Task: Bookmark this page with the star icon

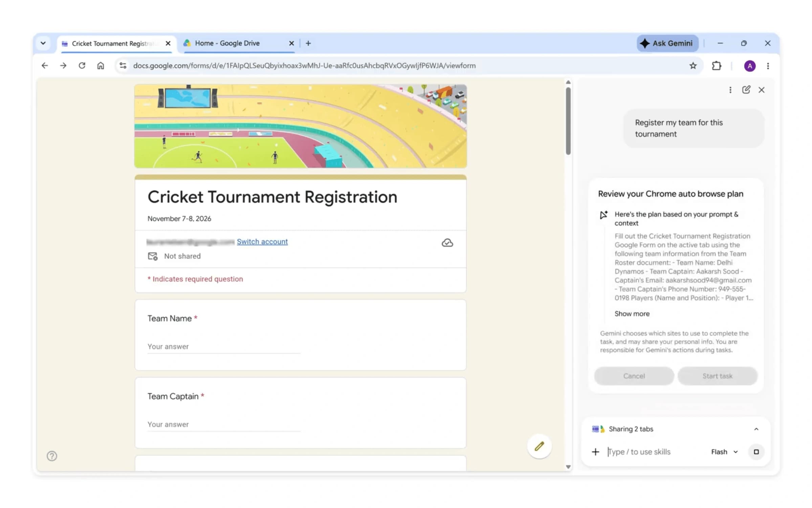Action: [x=693, y=66]
